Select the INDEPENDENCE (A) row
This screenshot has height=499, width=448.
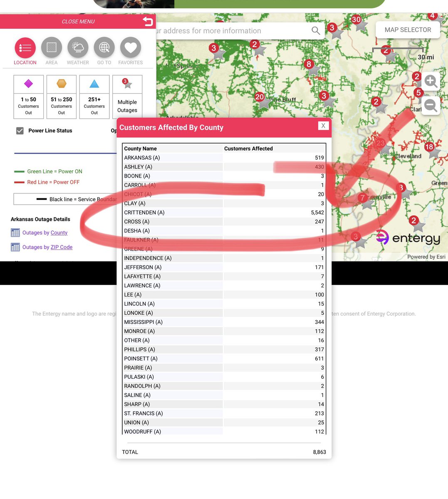(224, 258)
